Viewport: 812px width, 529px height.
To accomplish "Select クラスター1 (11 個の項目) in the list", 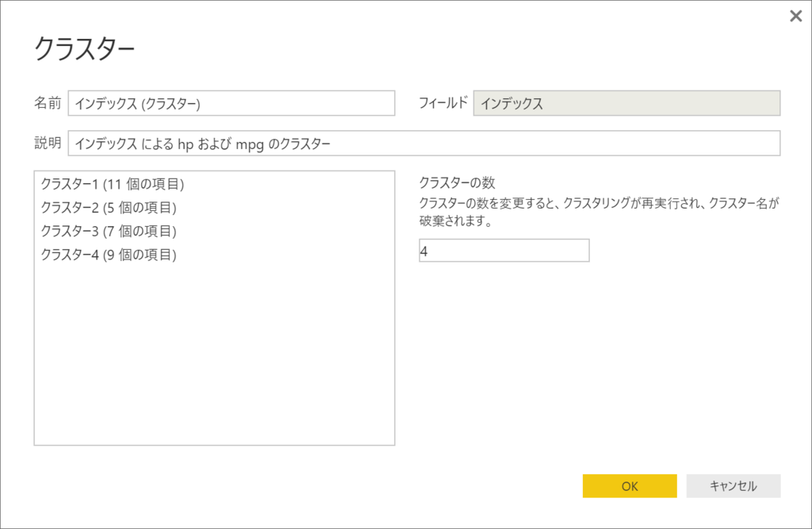I will click(113, 184).
